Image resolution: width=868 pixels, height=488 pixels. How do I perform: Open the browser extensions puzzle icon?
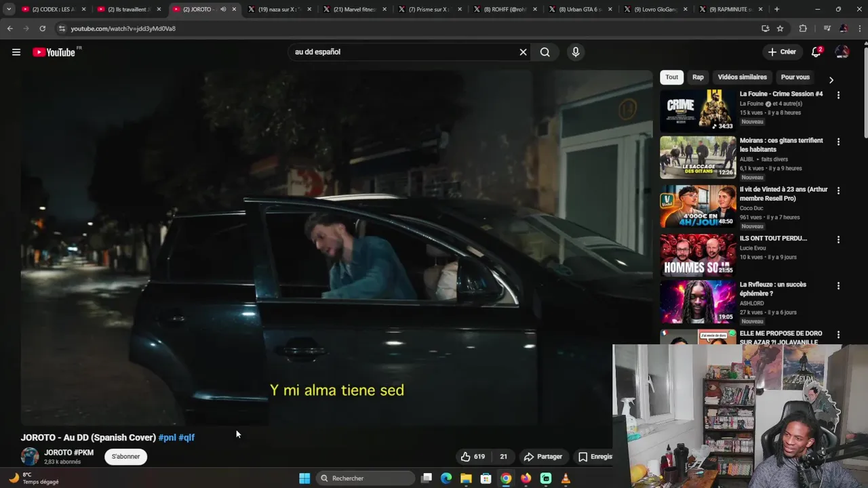tap(803, 28)
